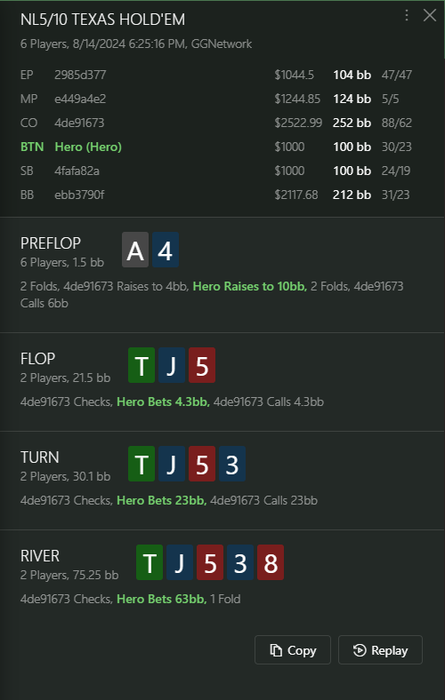
Task: Click 'Hero Raises to 10bb' action text
Action: pyautogui.click(x=250, y=286)
